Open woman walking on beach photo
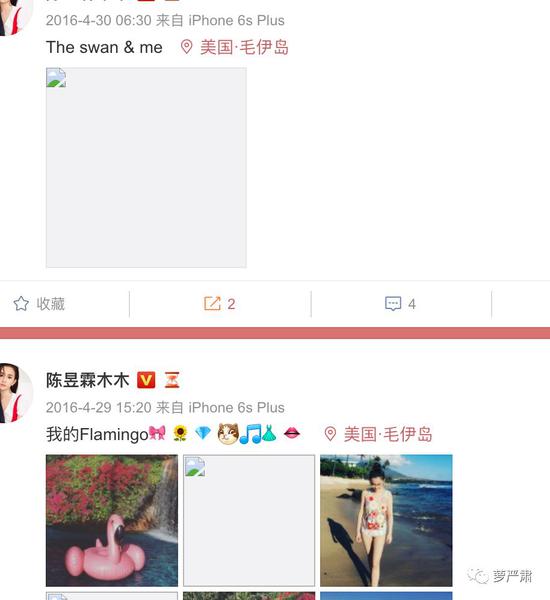This screenshot has height=600, width=550. tap(386, 520)
